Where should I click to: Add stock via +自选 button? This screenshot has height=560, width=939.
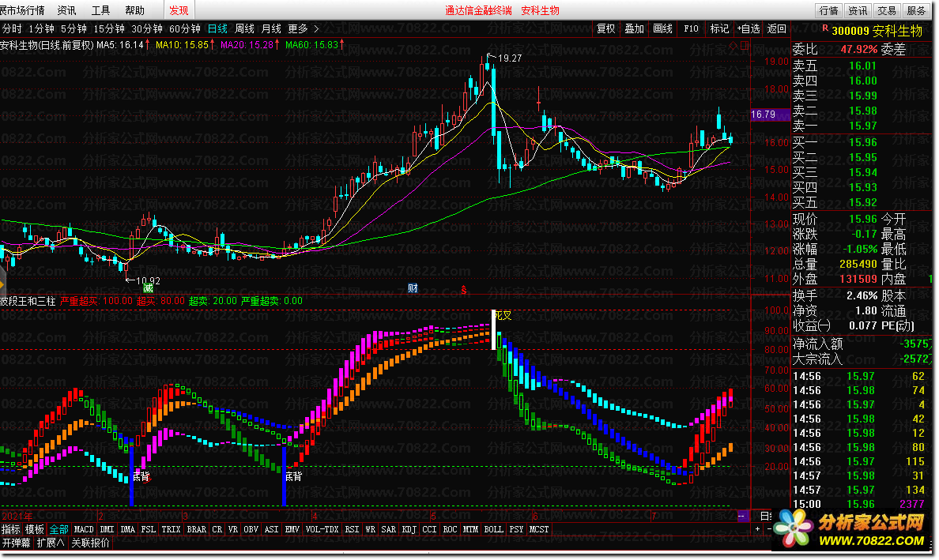click(749, 28)
